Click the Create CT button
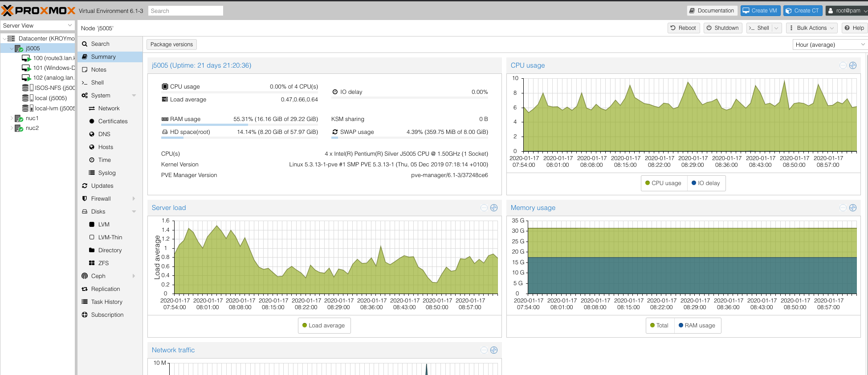 tap(802, 11)
